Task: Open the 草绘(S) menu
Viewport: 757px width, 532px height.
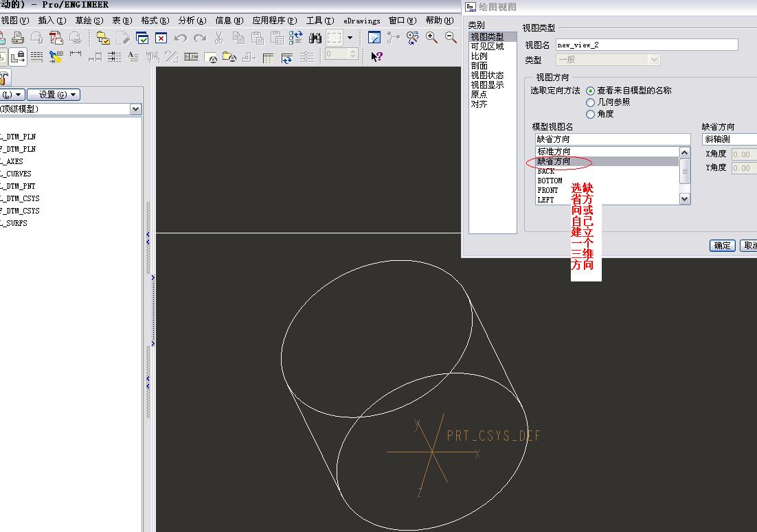Action: click(89, 21)
